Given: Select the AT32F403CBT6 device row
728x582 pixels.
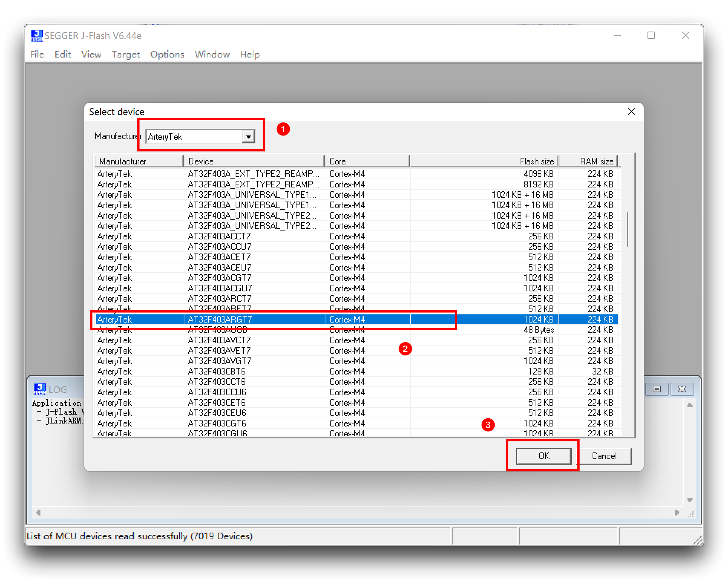Looking at the screenshot, I should (217, 371).
